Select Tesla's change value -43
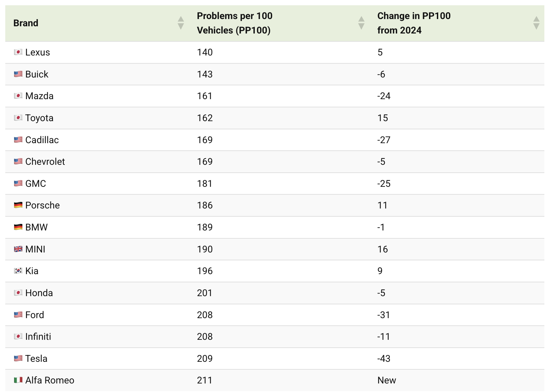The height and width of the screenshot is (392, 547). (x=384, y=359)
